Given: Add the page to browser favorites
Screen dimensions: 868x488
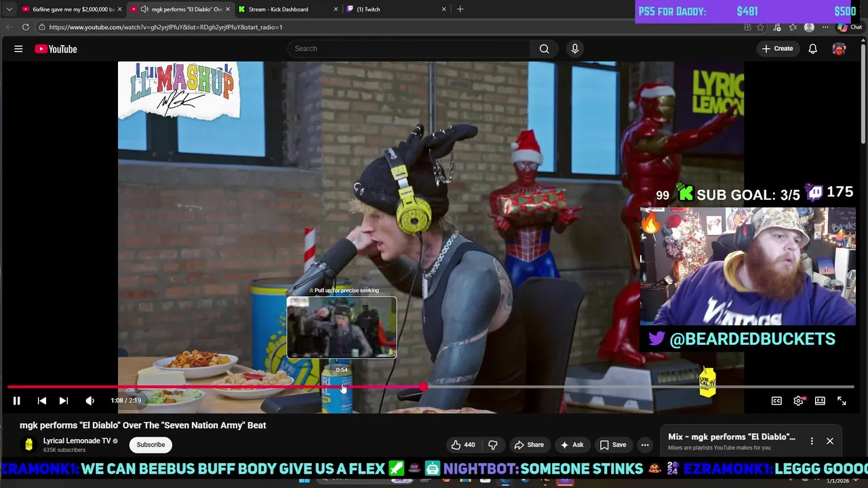Looking at the screenshot, I should click(x=761, y=27).
